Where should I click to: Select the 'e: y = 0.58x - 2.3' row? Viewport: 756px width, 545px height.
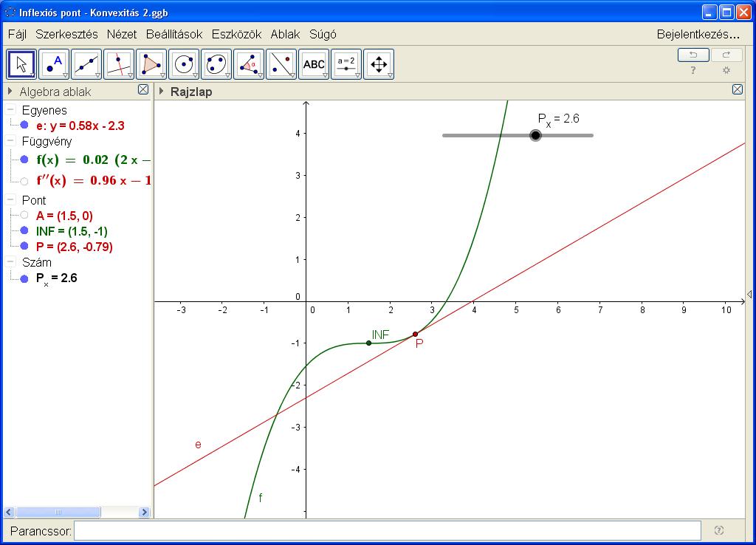tap(80, 126)
